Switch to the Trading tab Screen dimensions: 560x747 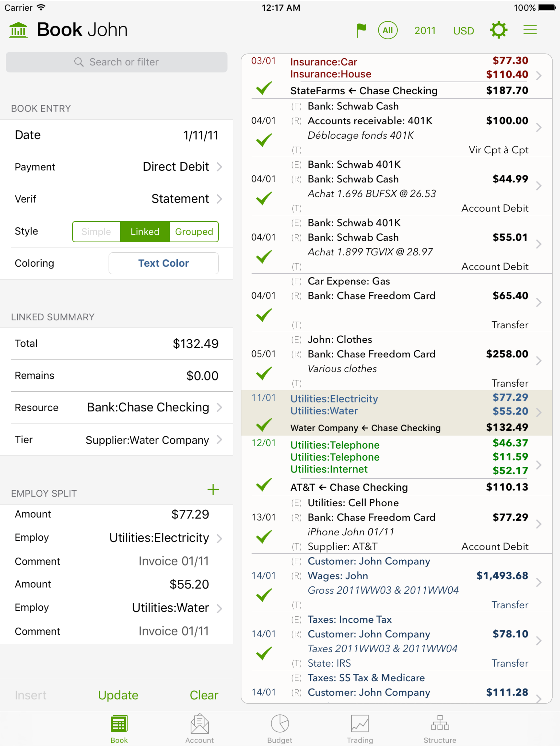[360, 729]
